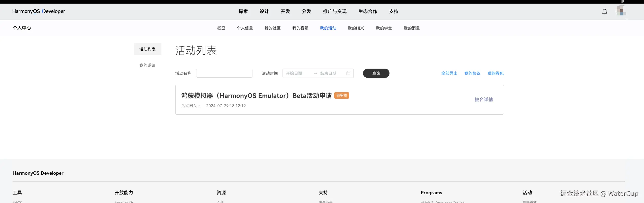Click the calendar icon in date range
Image resolution: width=644 pixels, height=203 pixels.
[x=348, y=73]
